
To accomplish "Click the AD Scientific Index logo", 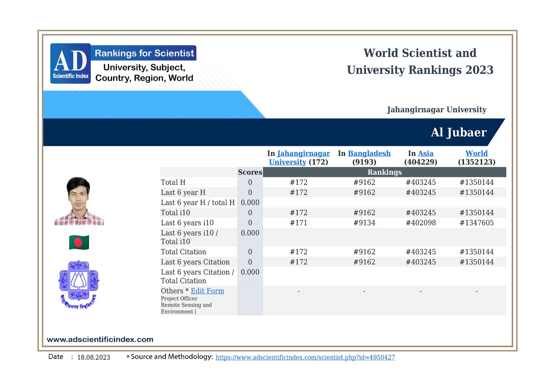I will 70,63.
